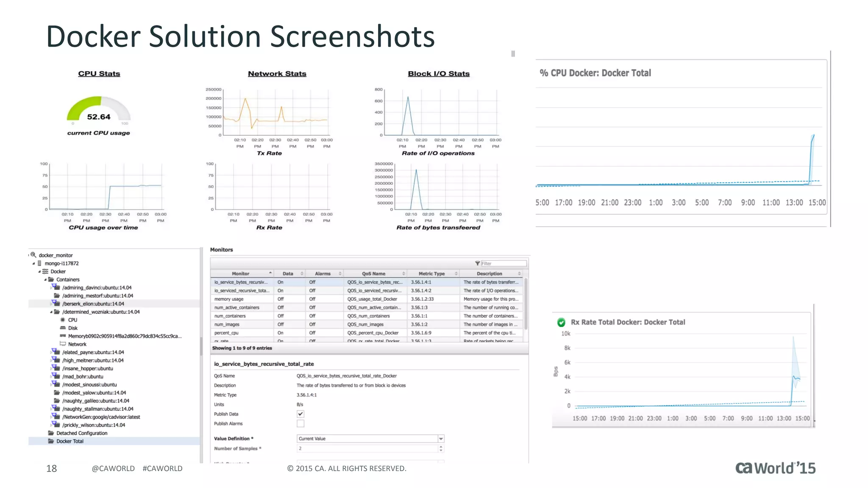868x488 pixels.
Task: Click the prickly_wilson folder icon
Action: tap(56, 425)
